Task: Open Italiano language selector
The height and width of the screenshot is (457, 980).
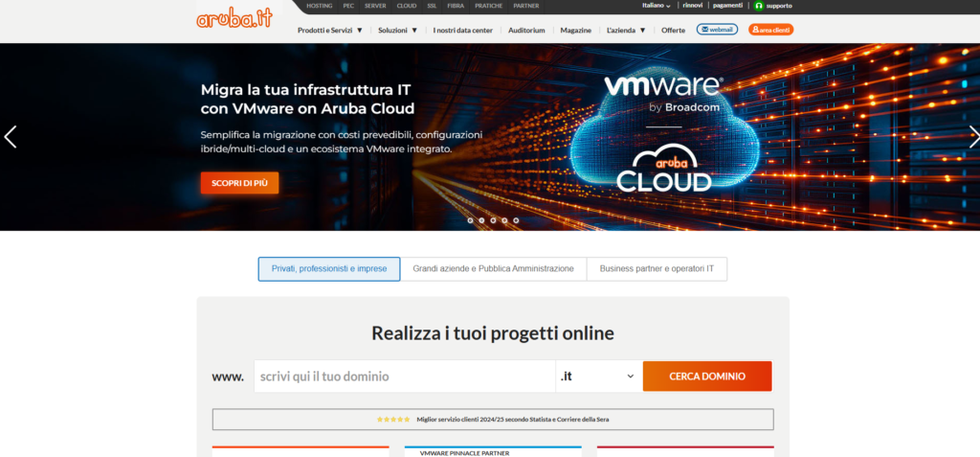Action: click(x=657, y=6)
